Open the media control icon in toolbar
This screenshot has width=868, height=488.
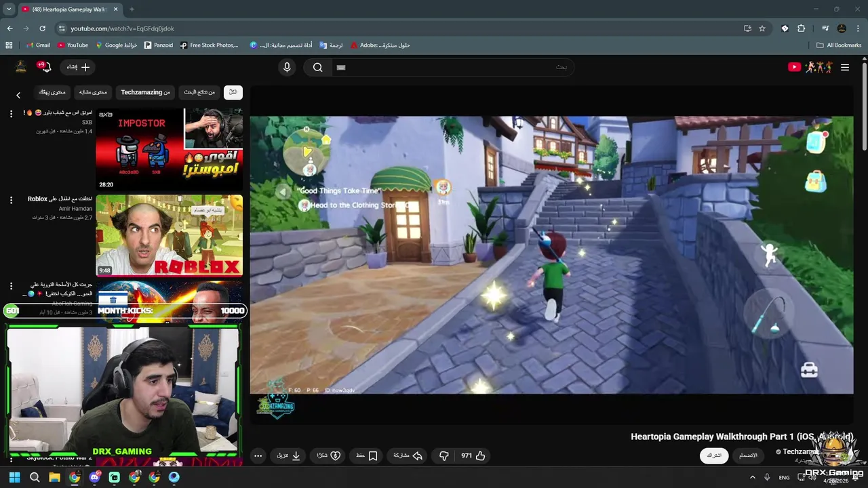pos(825,28)
